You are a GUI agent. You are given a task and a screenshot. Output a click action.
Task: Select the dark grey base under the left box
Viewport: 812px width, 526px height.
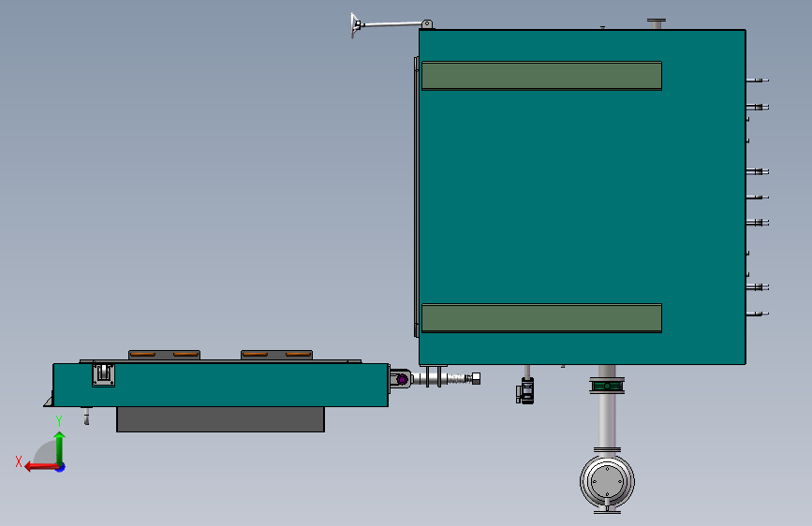(x=221, y=419)
